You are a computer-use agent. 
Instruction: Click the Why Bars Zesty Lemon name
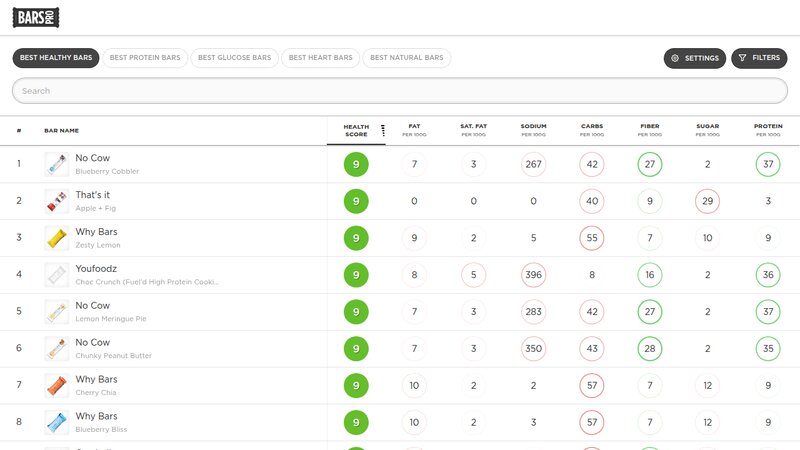point(98,238)
